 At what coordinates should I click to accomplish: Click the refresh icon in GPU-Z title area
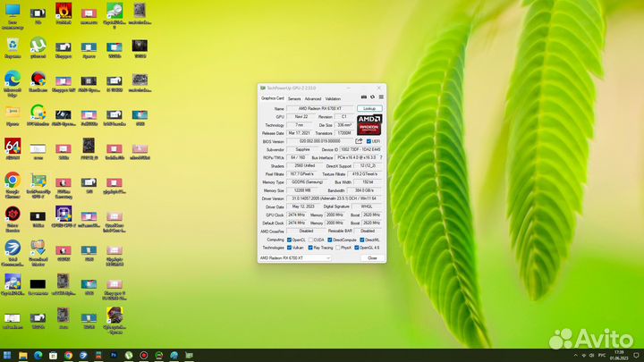[x=371, y=98]
